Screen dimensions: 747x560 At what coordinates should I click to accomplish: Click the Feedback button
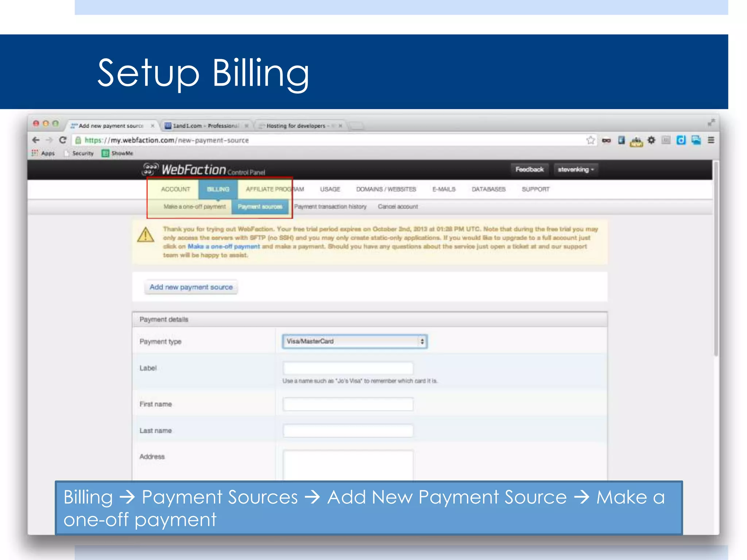[530, 170]
